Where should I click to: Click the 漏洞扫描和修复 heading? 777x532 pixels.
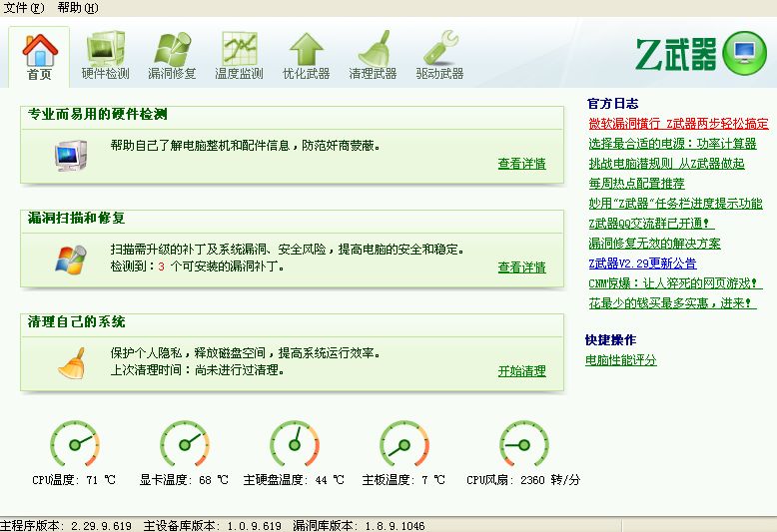[x=76, y=218]
